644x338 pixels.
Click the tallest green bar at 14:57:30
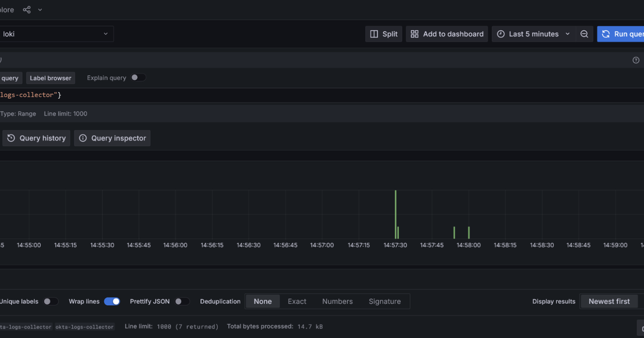[396, 214]
